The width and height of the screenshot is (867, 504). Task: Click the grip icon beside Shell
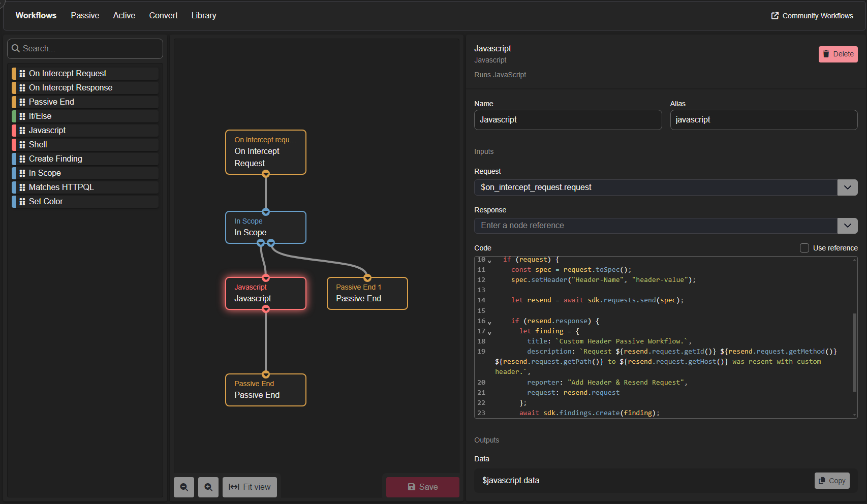[22, 145]
